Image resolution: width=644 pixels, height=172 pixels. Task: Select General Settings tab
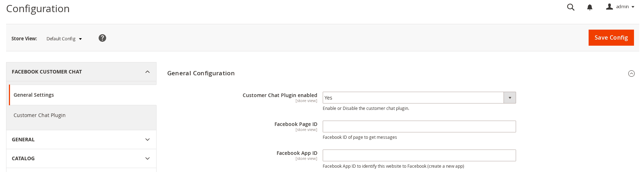tap(83, 95)
